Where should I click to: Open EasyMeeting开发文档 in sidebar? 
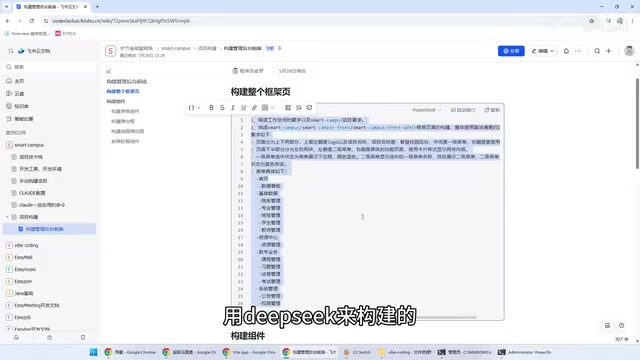tap(37, 305)
